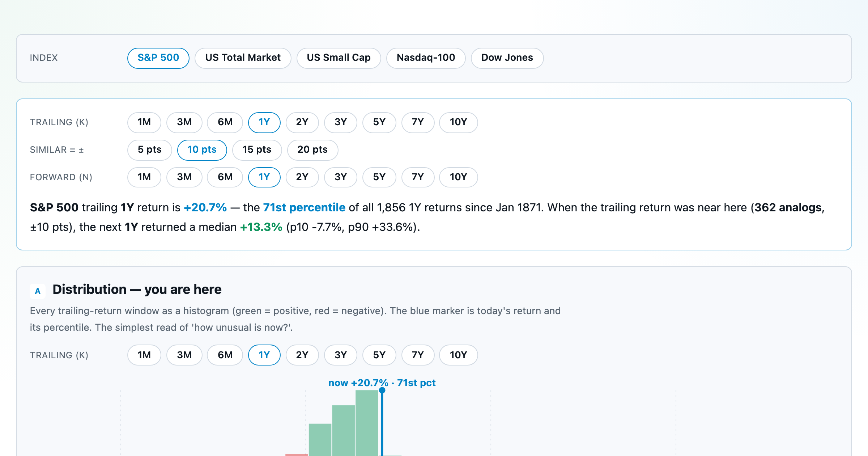The image size is (868, 456).
Task: Choose similarity band of 10 pts
Action: [x=202, y=150]
